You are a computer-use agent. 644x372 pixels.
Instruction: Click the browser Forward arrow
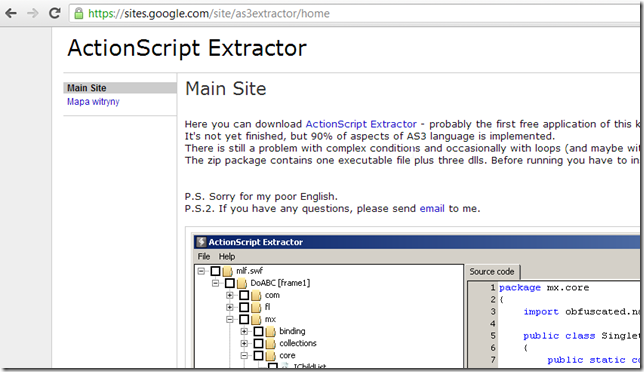pyautogui.click(x=32, y=14)
